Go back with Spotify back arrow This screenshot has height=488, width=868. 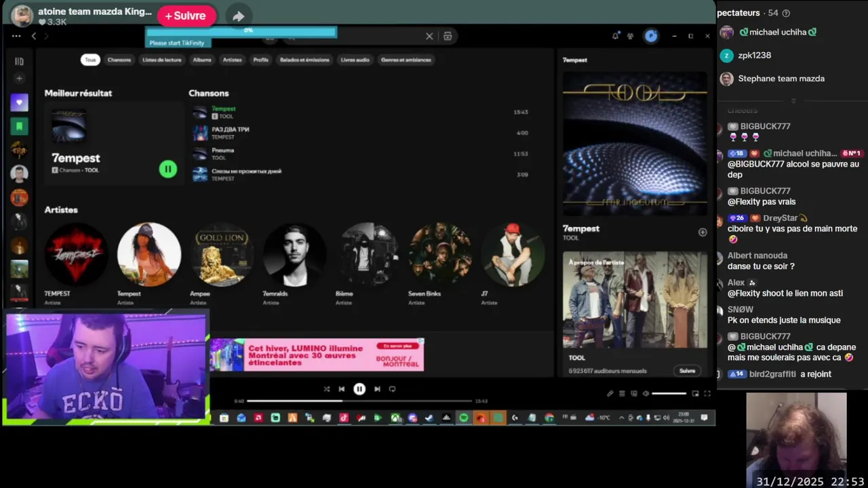34,36
